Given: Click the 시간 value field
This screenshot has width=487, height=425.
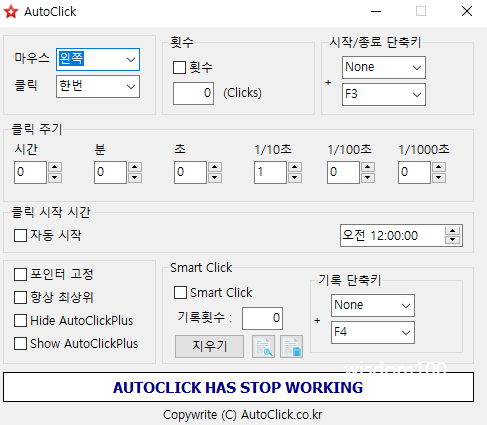Looking at the screenshot, I should (x=30, y=172).
